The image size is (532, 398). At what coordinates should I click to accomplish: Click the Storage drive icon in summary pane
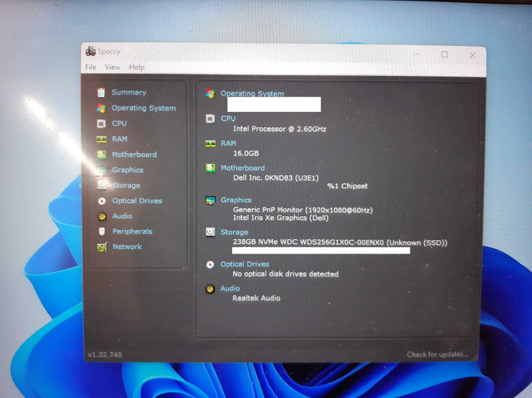pos(210,232)
